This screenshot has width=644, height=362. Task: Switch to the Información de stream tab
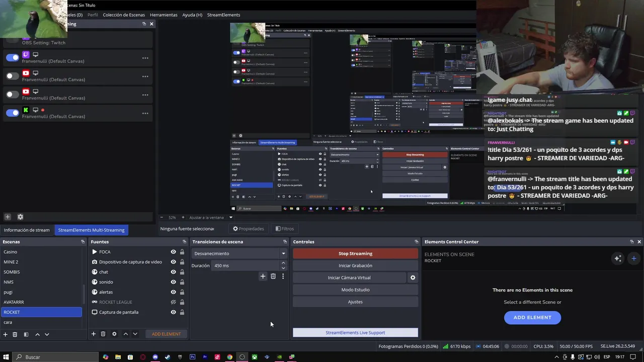27,230
